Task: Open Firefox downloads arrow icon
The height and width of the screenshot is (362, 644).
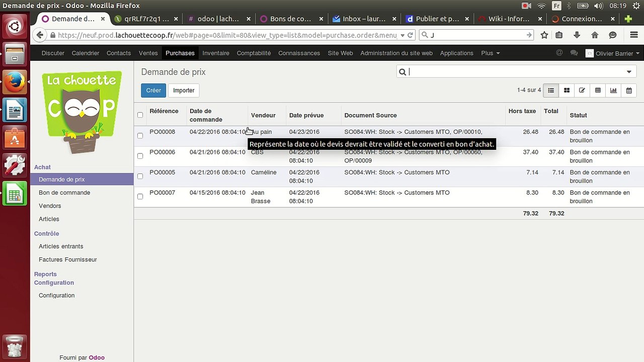Action: (x=577, y=35)
